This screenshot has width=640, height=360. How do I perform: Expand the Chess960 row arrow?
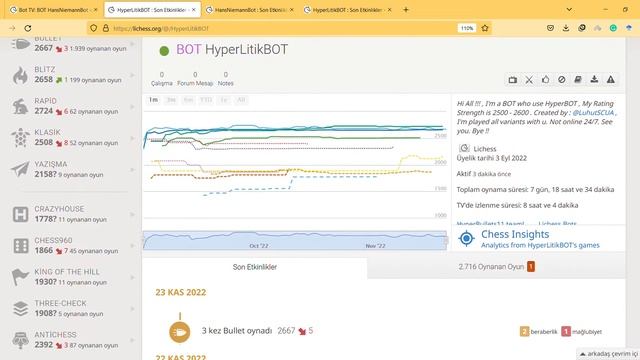[x=133, y=246]
